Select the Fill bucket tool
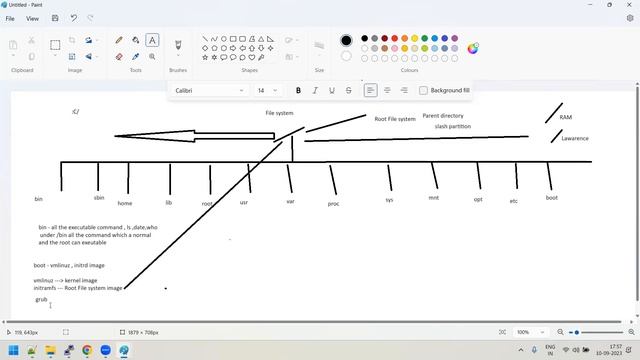This screenshot has width=640, height=360. pyautogui.click(x=136, y=40)
